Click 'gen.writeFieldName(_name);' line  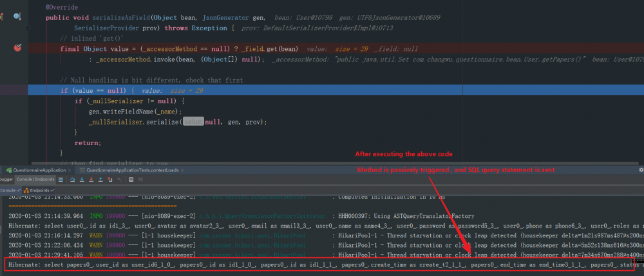click(135, 112)
